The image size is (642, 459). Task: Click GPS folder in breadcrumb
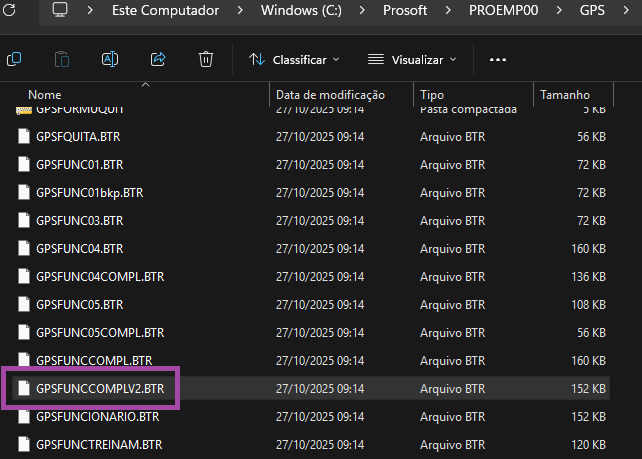(x=592, y=10)
